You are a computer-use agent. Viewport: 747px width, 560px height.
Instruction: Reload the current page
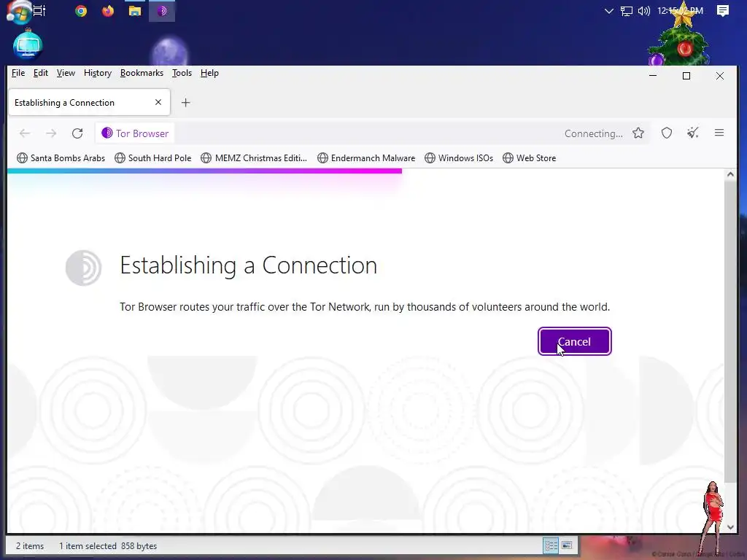(x=77, y=133)
